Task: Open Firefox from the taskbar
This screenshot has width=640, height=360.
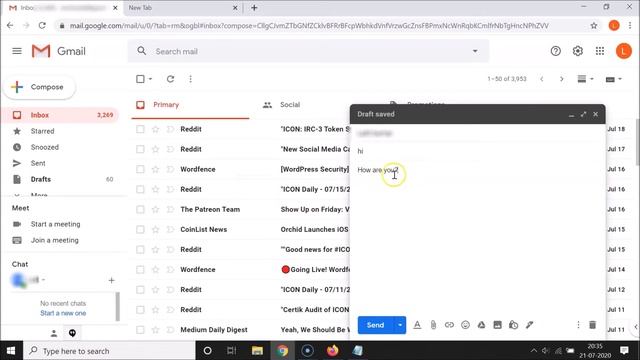Action: (x=332, y=351)
